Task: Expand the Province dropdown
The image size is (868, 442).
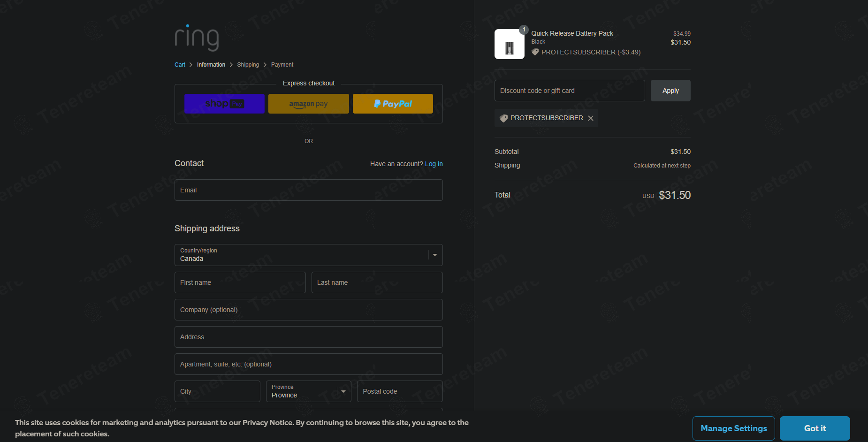Action: pyautogui.click(x=308, y=391)
